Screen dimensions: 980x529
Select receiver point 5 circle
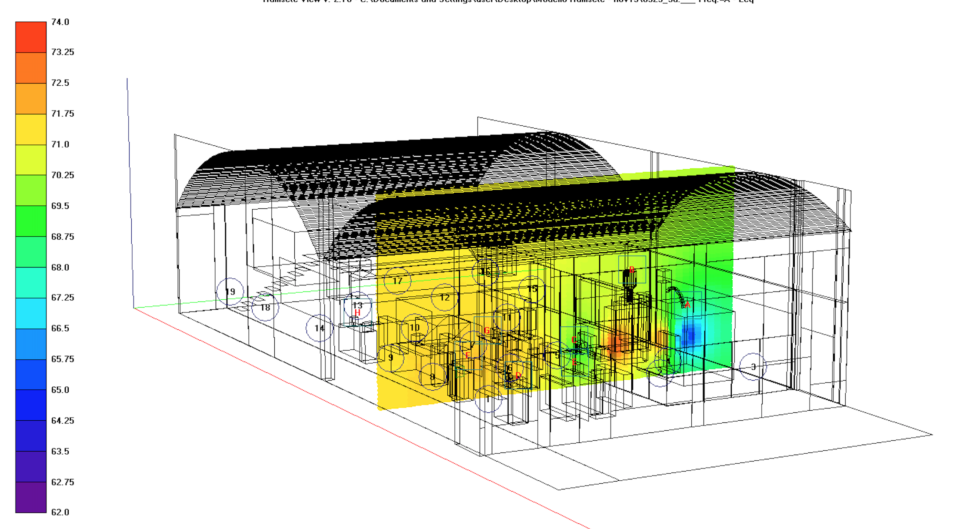tap(557, 355)
